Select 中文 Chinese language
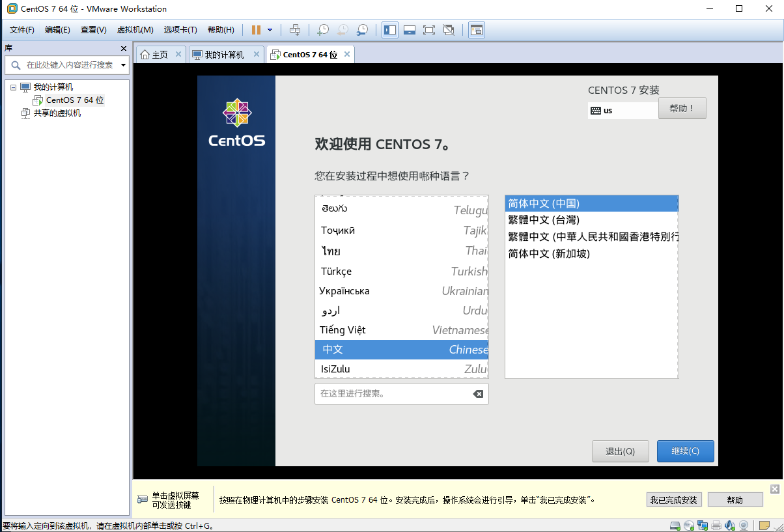784x532 pixels. (402, 350)
